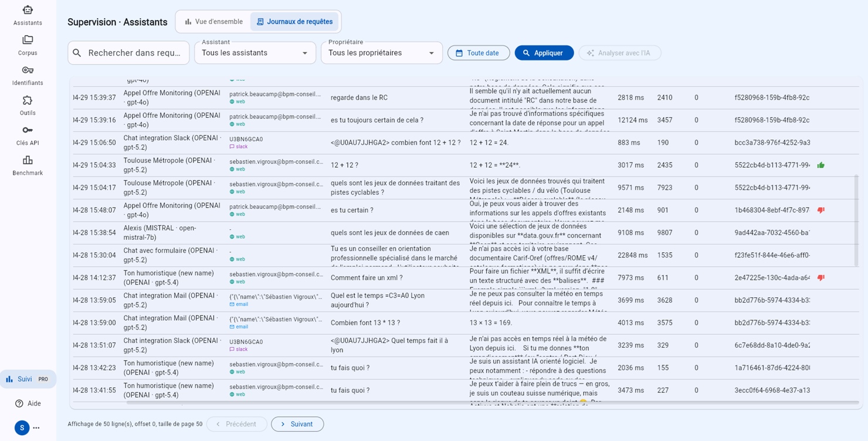Click the thumbs-down on the 15:48:07 row
The width and height of the screenshot is (868, 441).
click(x=820, y=210)
